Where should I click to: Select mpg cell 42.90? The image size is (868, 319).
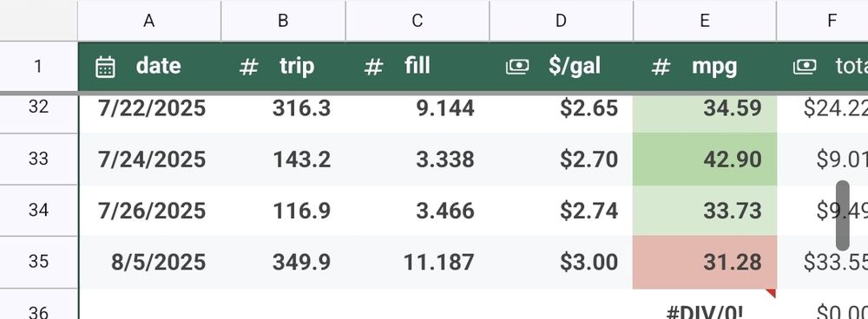[x=705, y=159]
